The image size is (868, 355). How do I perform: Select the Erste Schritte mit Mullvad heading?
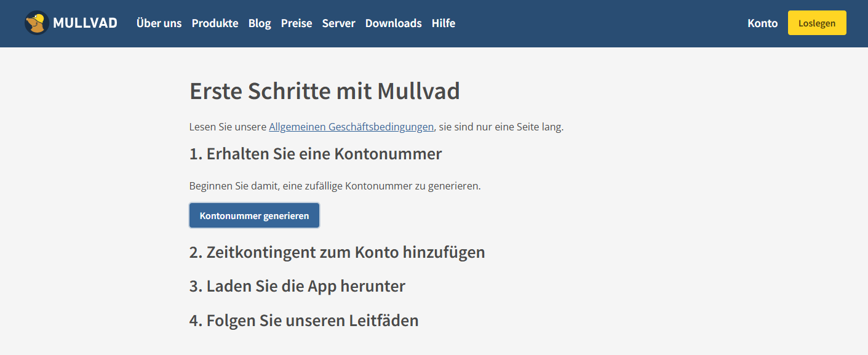point(325,92)
